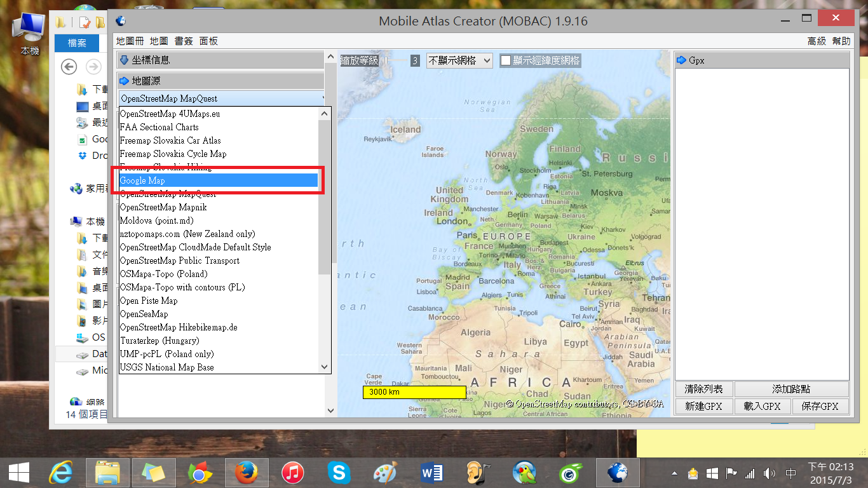Select nztopomaps.com (New Zealand only)

pyautogui.click(x=219, y=234)
